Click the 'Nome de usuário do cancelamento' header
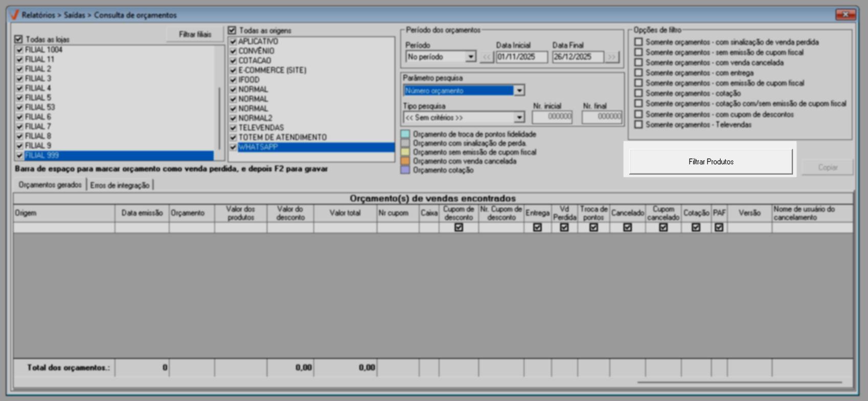This screenshot has height=401, width=868. (x=812, y=213)
